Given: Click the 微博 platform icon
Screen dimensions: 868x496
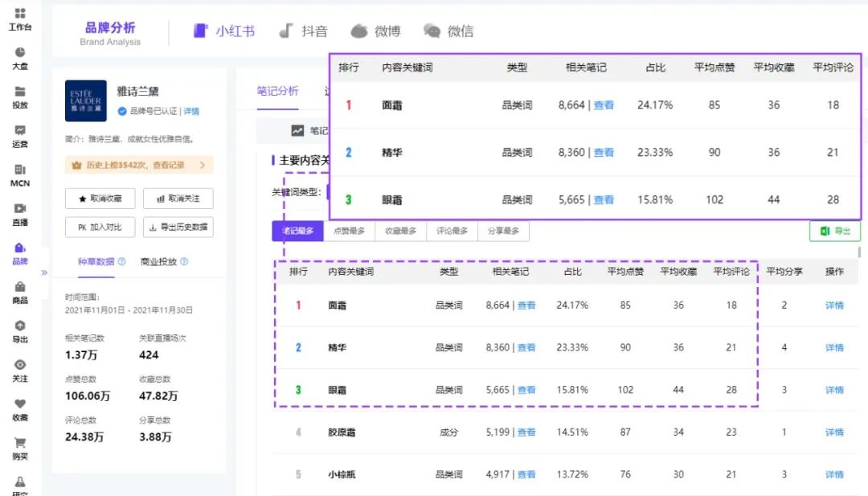Looking at the screenshot, I should click(358, 31).
